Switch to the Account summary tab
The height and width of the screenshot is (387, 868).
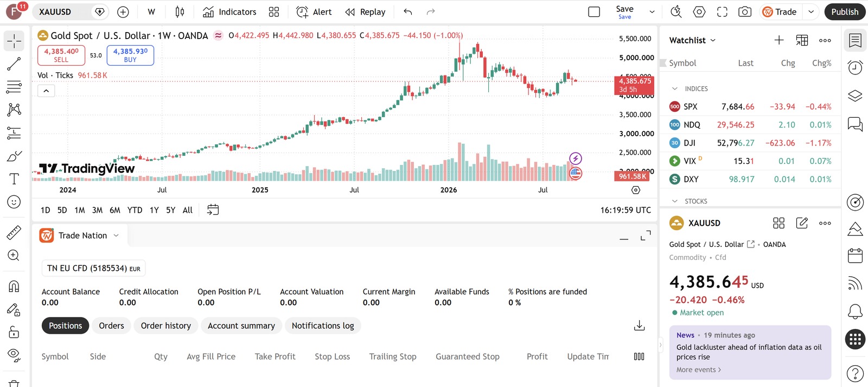coord(241,326)
